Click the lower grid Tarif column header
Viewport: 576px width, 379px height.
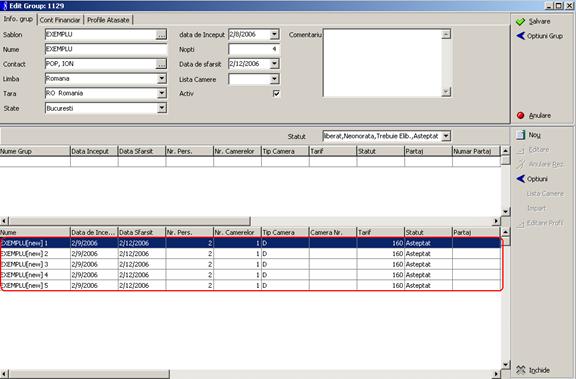381,232
